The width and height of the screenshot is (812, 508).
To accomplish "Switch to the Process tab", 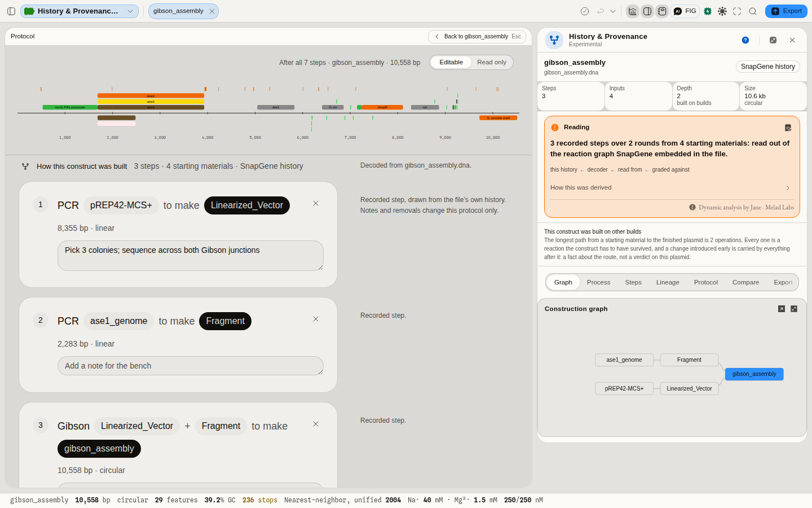I will click(x=598, y=282).
